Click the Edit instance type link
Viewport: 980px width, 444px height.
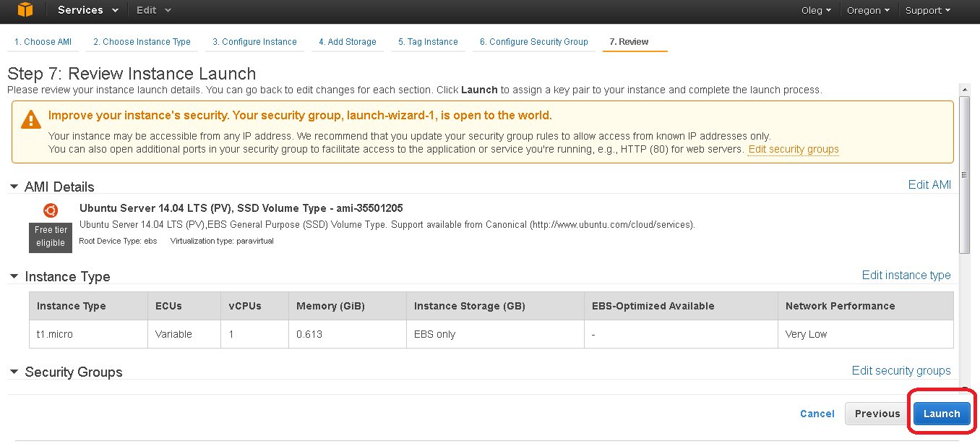906,275
